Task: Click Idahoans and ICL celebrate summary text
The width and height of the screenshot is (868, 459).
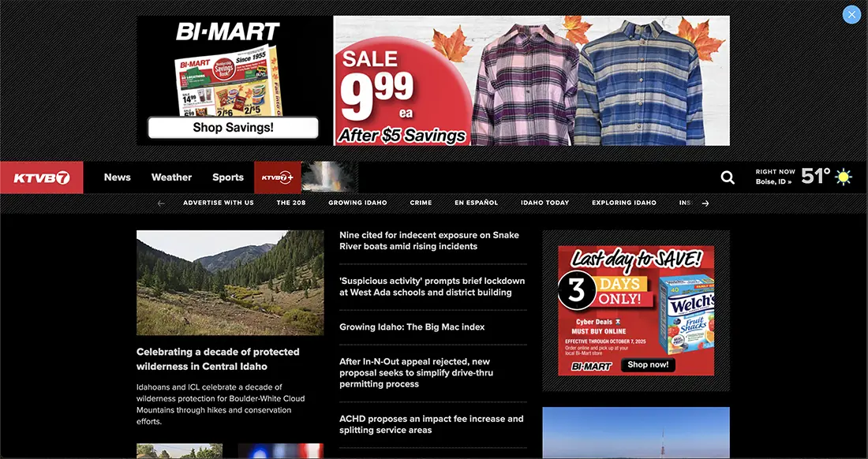Action: point(220,405)
